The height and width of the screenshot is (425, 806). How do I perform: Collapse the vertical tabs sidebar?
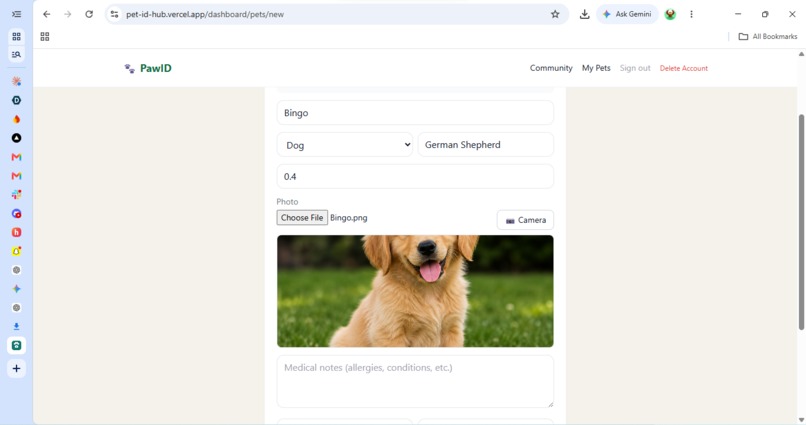[x=16, y=14]
